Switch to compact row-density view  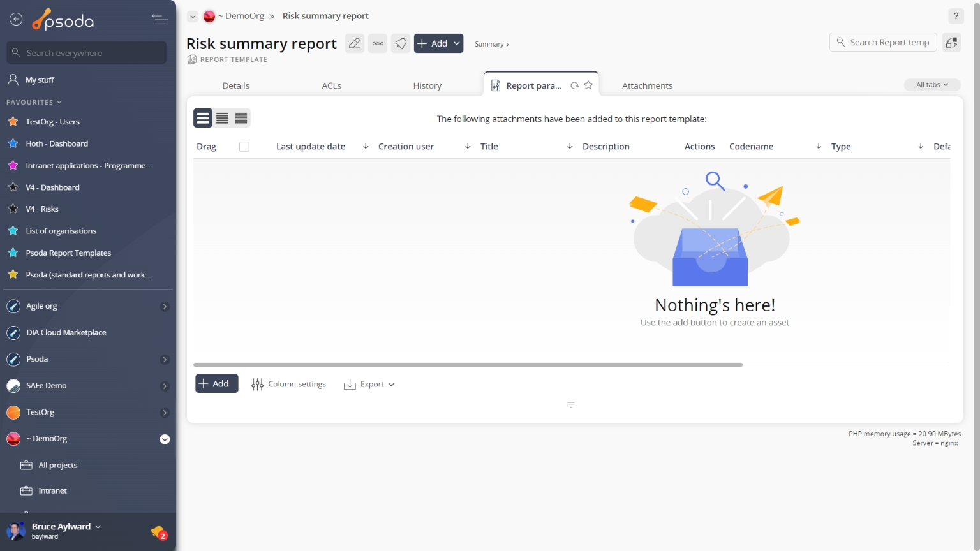tap(241, 118)
